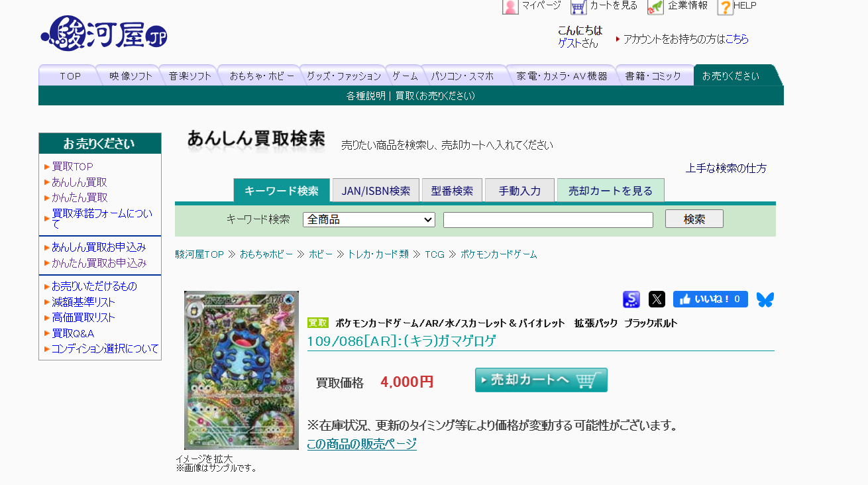Open あんしん買取 in the sidebar
868x485 pixels.
(x=80, y=182)
